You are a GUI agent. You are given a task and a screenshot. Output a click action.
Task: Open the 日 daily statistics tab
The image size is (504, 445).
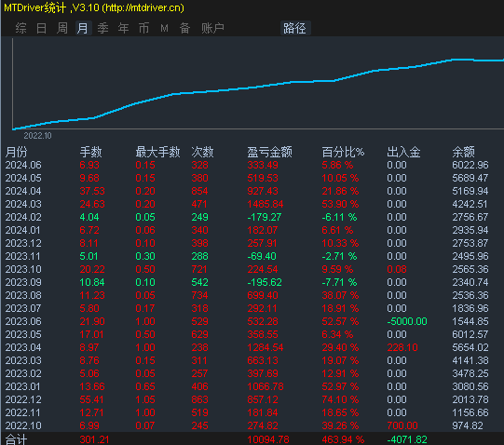(42, 28)
